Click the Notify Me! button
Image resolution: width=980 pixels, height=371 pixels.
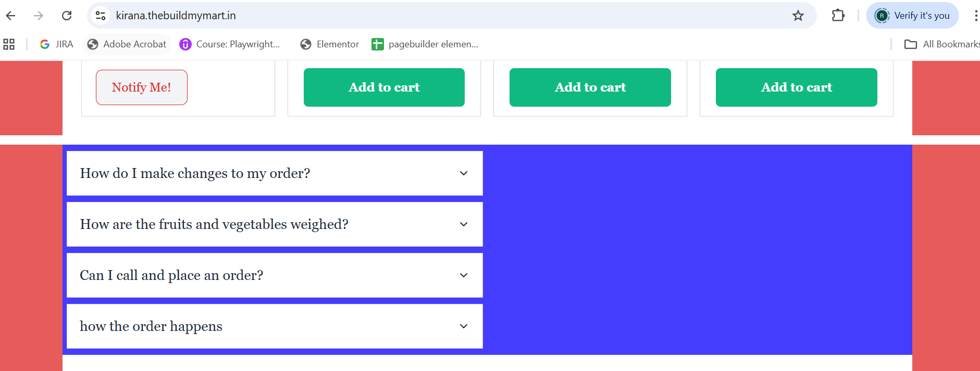[x=142, y=87]
